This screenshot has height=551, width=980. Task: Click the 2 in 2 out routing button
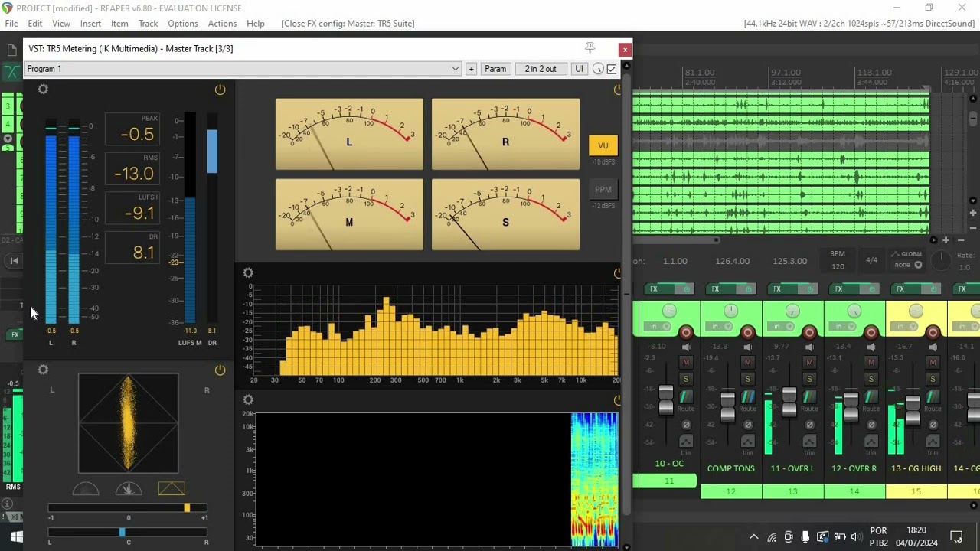pyautogui.click(x=541, y=69)
